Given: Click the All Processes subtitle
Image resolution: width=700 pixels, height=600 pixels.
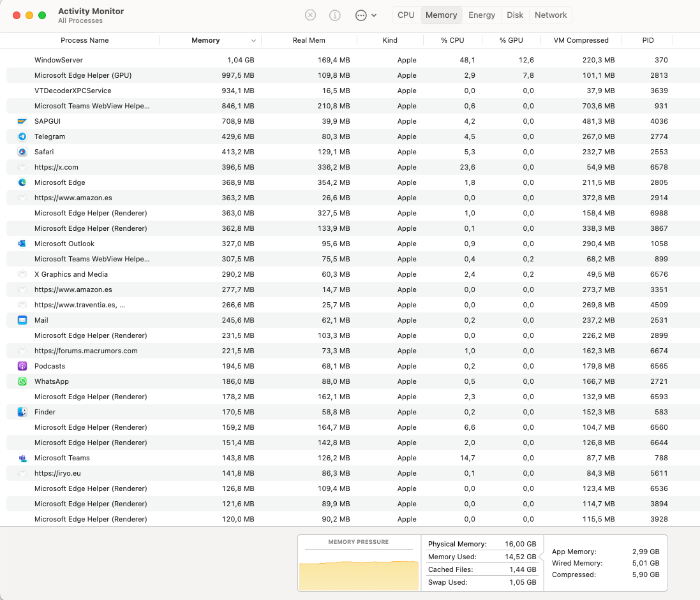Looking at the screenshot, I should click(x=80, y=21).
